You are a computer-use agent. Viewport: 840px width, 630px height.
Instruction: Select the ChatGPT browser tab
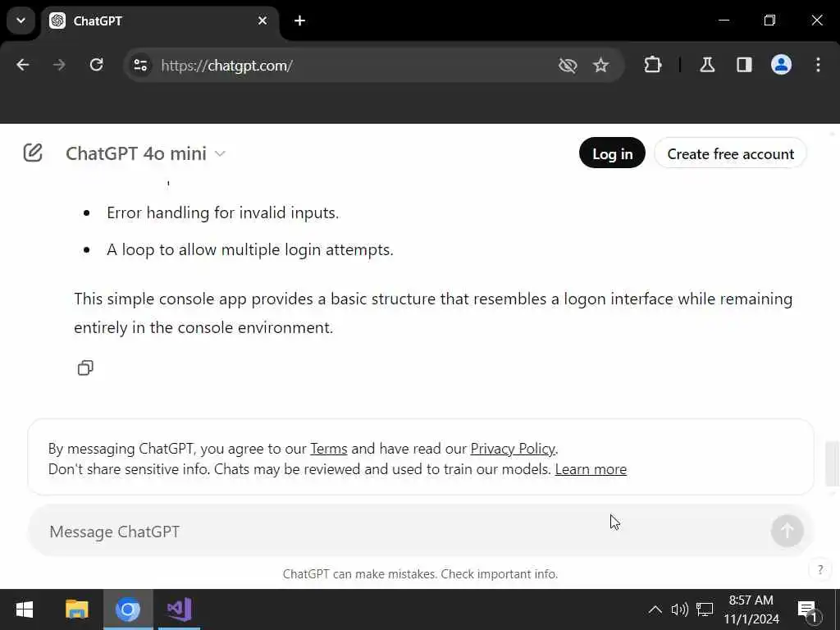click(x=160, y=21)
